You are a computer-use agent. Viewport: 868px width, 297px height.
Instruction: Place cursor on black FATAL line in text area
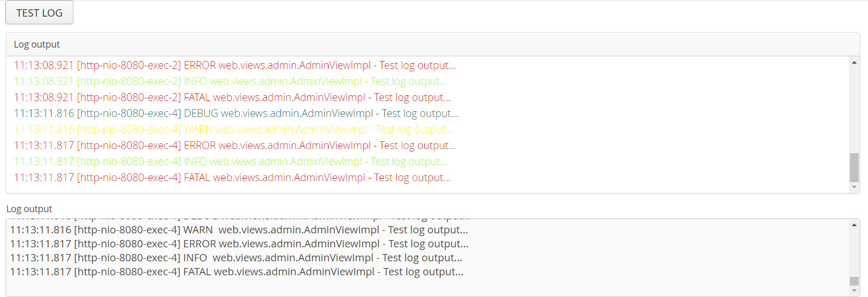(236, 272)
